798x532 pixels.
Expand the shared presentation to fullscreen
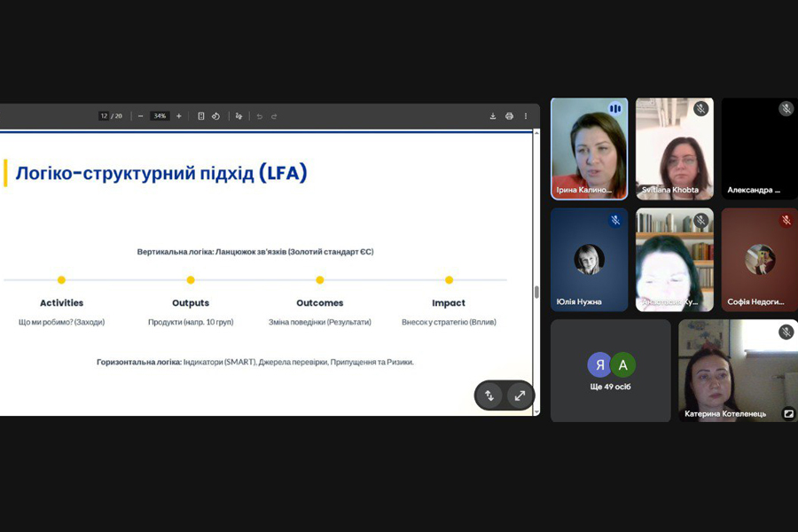point(520,395)
